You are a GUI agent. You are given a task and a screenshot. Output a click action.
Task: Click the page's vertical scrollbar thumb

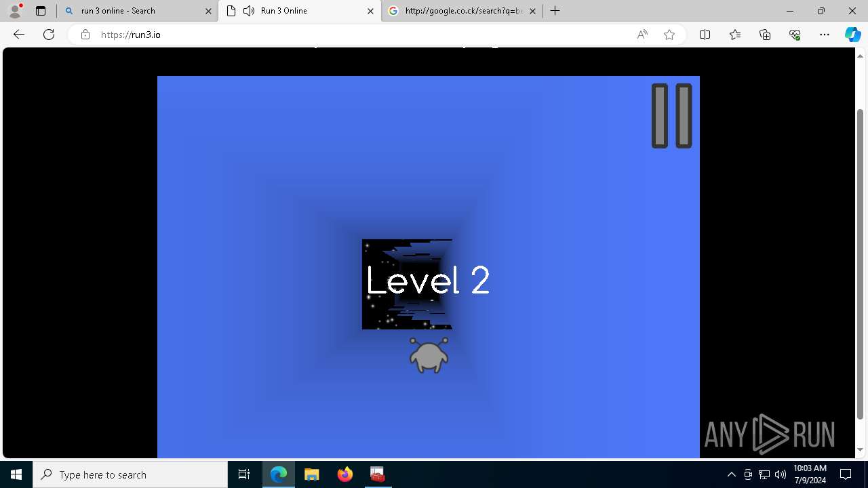pos(861,264)
